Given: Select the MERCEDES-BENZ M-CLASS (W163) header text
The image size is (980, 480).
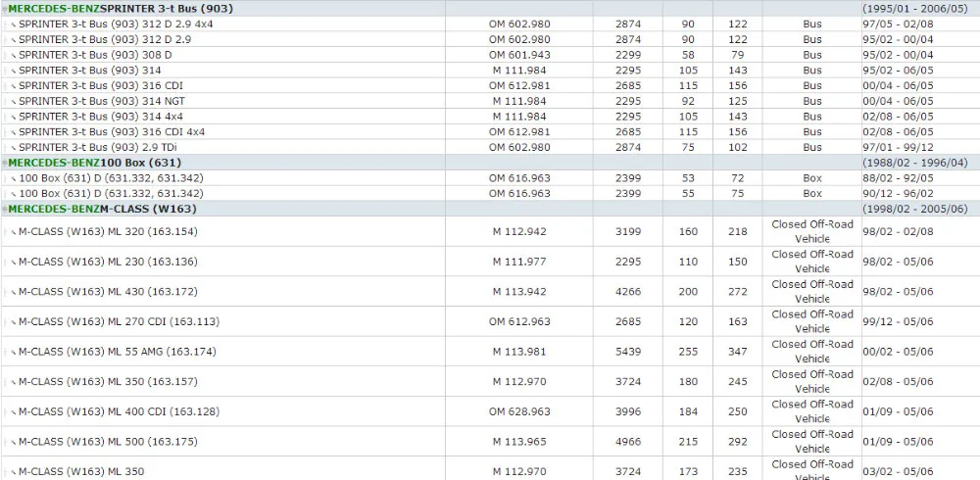Looking at the screenshot, I should click(x=102, y=209).
